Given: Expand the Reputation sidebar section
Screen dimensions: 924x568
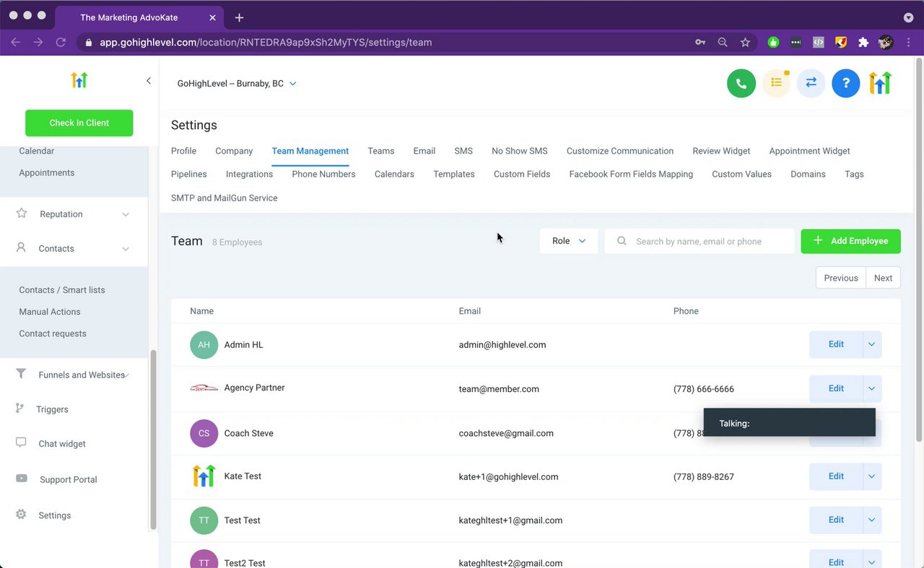Looking at the screenshot, I should click(126, 214).
